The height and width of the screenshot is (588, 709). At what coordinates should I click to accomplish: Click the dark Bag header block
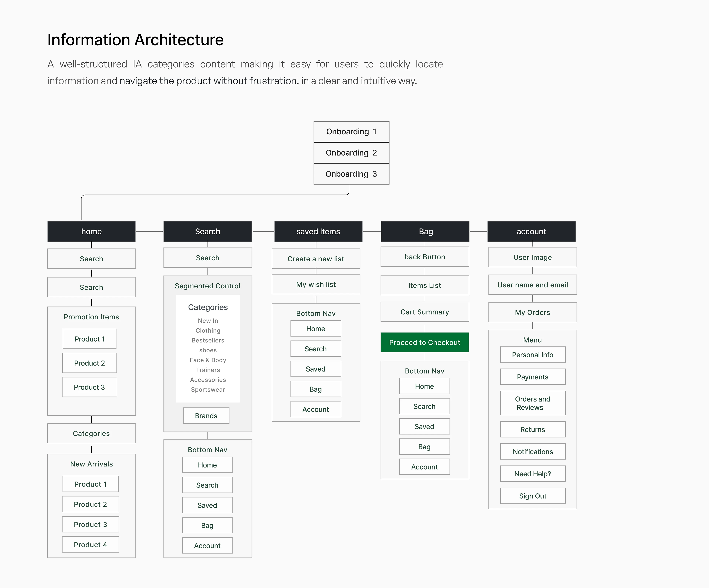pyautogui.click(x=425, y=231)
